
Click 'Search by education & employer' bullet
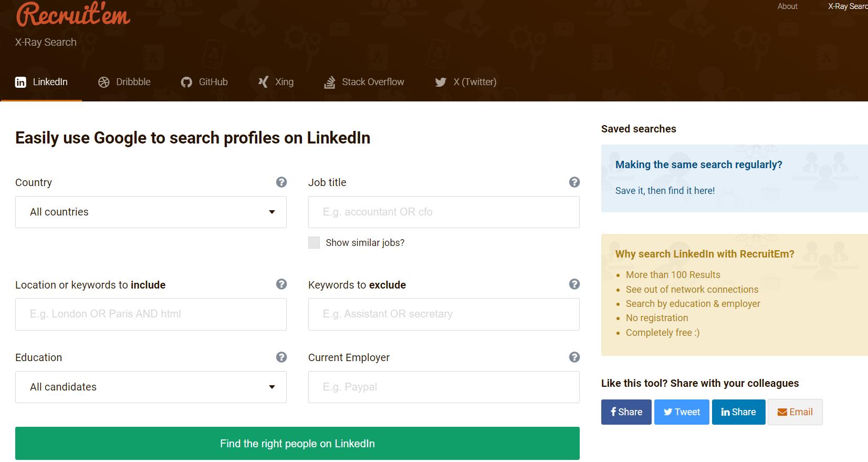tap(693, 304)
